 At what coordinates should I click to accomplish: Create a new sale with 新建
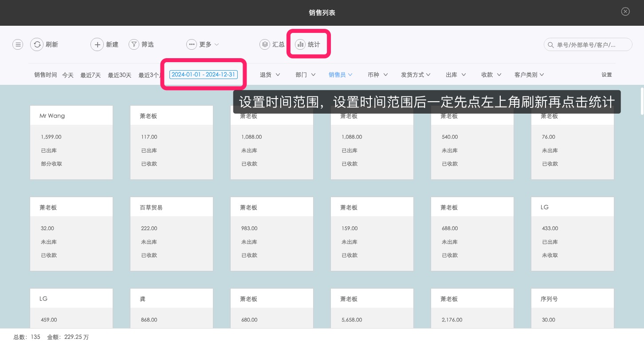coord(105,44)
